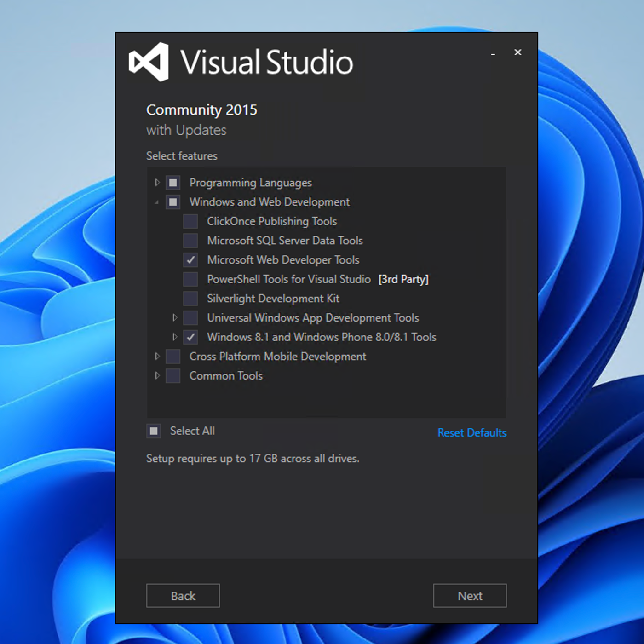Click the Visual Studio logo icon
This screenshot has height=644, width=644.
[149, 62]
